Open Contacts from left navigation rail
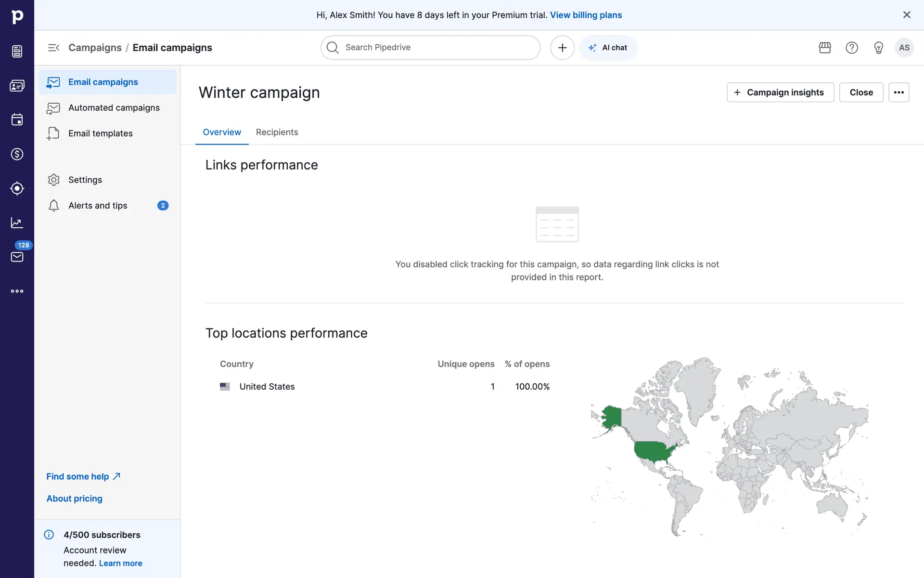 17,86
